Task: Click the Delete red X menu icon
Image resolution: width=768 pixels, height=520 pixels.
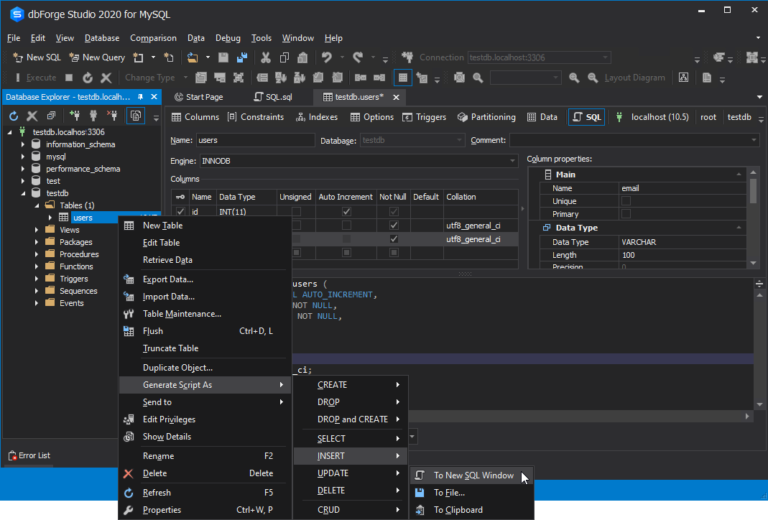Action: [x=128, y=474]
